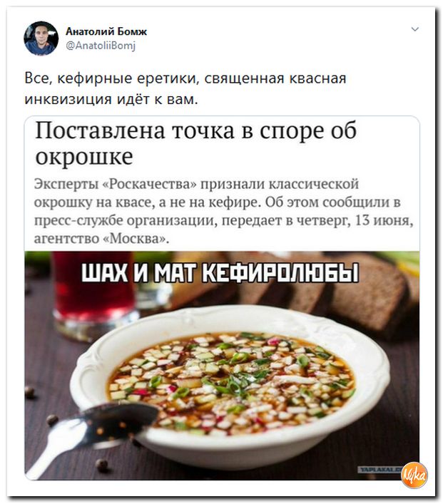Viewport: 443px width, 504px height.
Task: Click the orange Nyka logo badge
Action: click(415, 475)
